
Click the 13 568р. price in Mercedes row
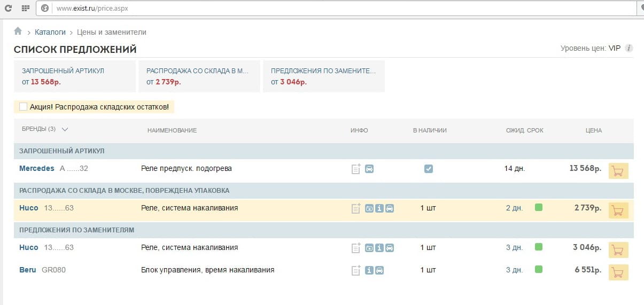click(585, 168)
